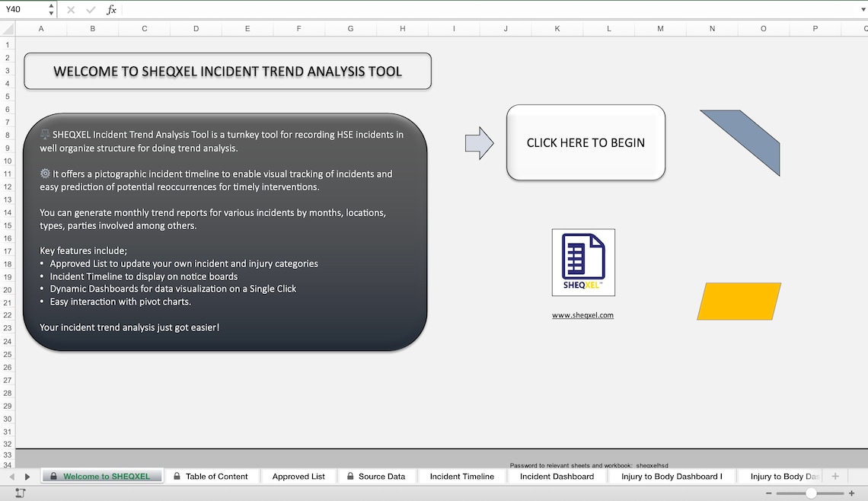Image resolution: width=868 pixels, height=501 pixels.
Task: Click the Insert Function (fx) icon
Action: (111, 10)
